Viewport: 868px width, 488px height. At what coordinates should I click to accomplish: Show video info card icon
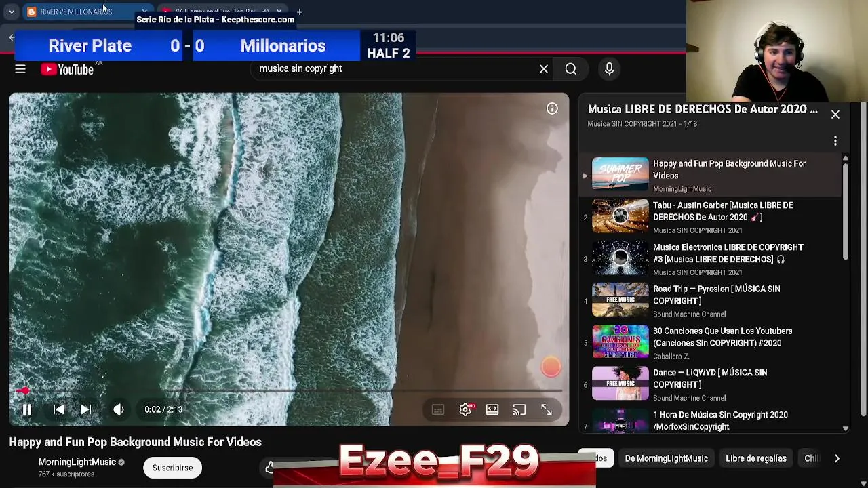552,108
